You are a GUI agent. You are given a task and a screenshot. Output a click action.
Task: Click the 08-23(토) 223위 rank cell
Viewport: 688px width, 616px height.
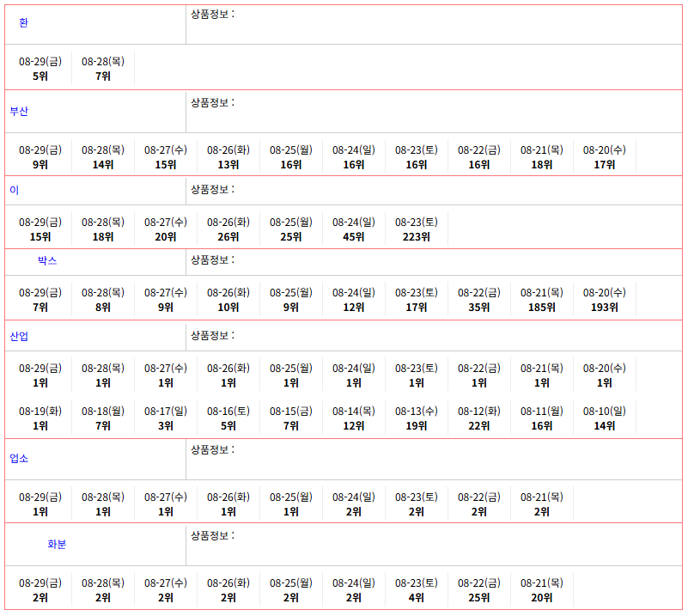coord(417,229)
